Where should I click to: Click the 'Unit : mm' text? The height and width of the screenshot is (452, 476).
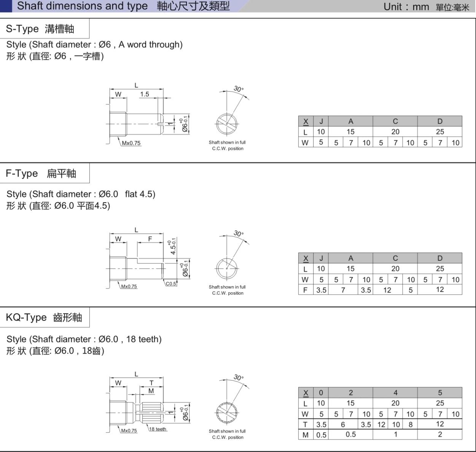[406, 7]
